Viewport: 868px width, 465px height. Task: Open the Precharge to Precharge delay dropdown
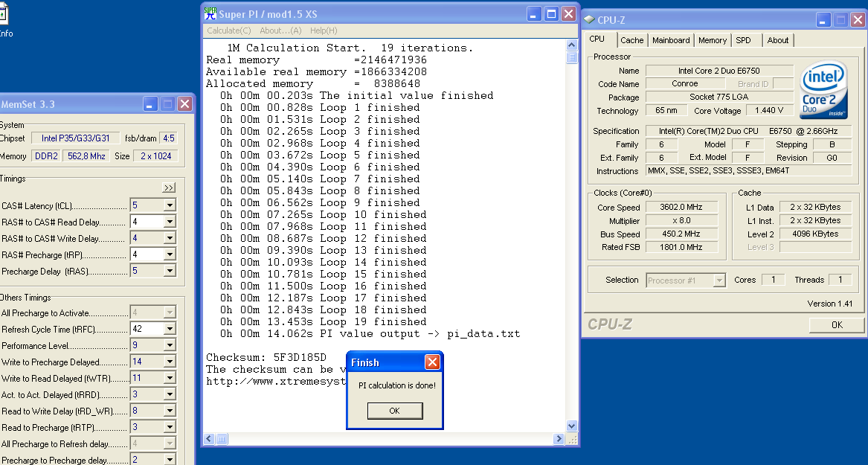pyautogui.click(x=170, y=460)
